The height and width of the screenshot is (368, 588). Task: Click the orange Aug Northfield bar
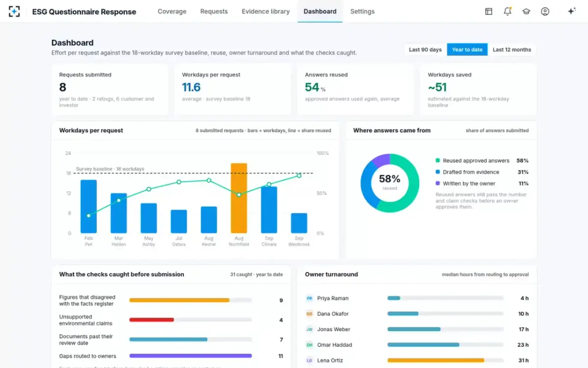[239, 198]
